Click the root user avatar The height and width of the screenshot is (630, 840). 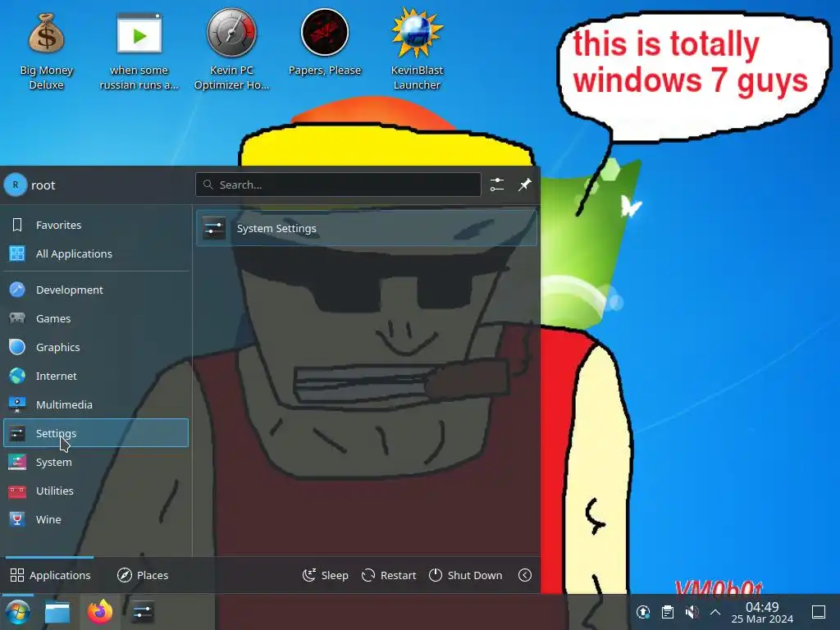tap(16, 185)
